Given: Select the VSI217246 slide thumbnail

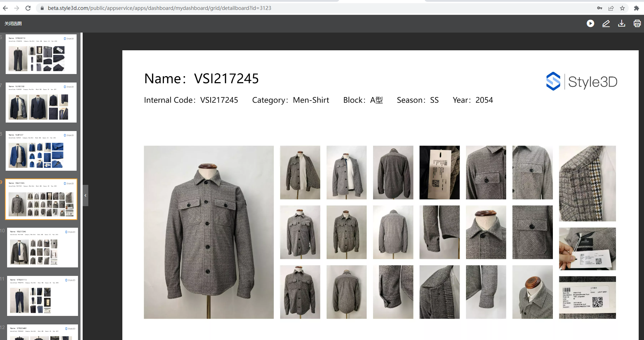Looking at the screenshot, I should (x=42, y=248).
